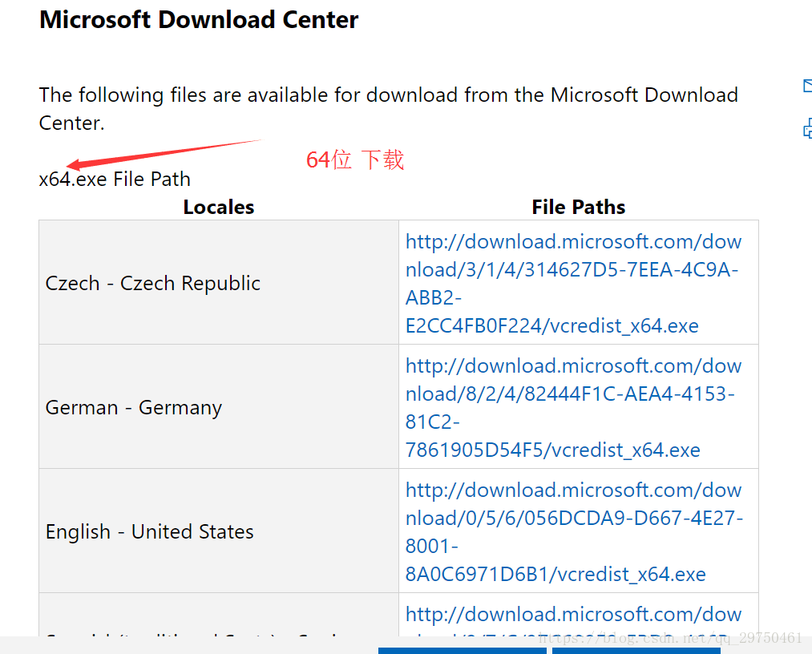Open the Czech Republic vcredist_x64.exe download link

573,284
